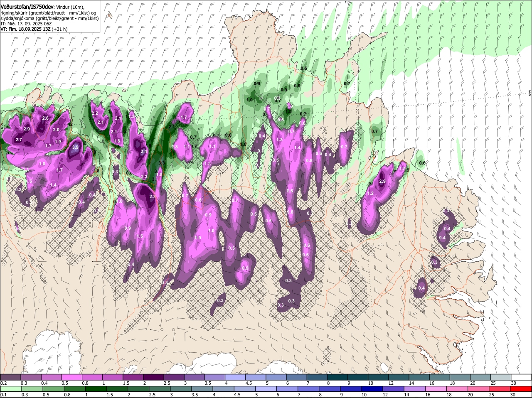Click the 1.2 precipitation value on the map

(371, 194)
